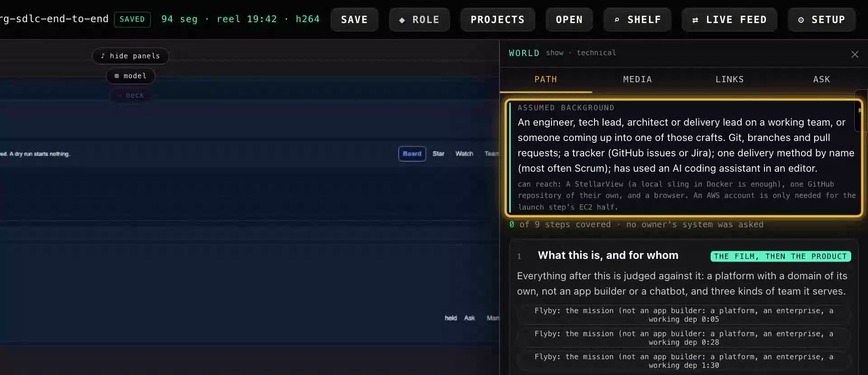Switch to the PATH tab
Viewport: 868px width, 375px height.
tap(546, 80)
